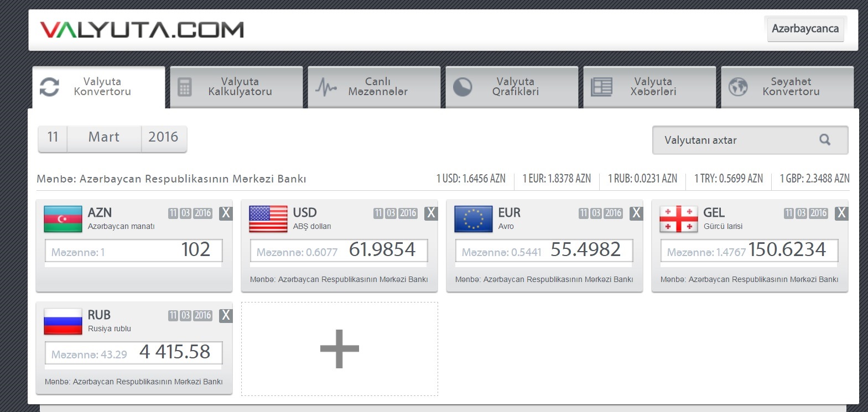868x412 pixels.
Task: Remove the EUR currency card
Action: click(x=636, y=213)
